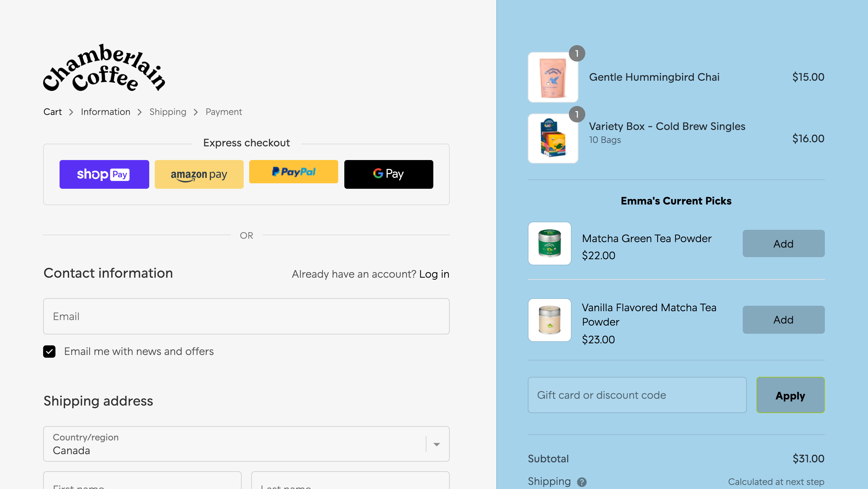The image size is (868, 489).
Task: Click the Chamberlain Coffee logo
Action: 104,68
